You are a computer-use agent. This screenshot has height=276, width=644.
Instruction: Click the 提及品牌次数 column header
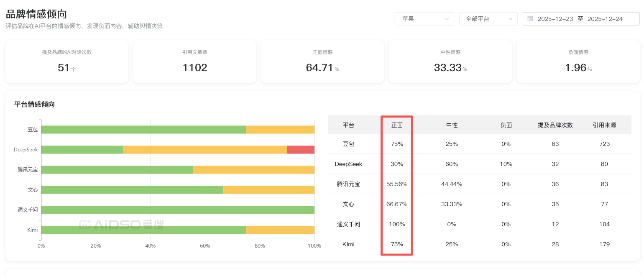pyautogui.click(x=555, y=125)
